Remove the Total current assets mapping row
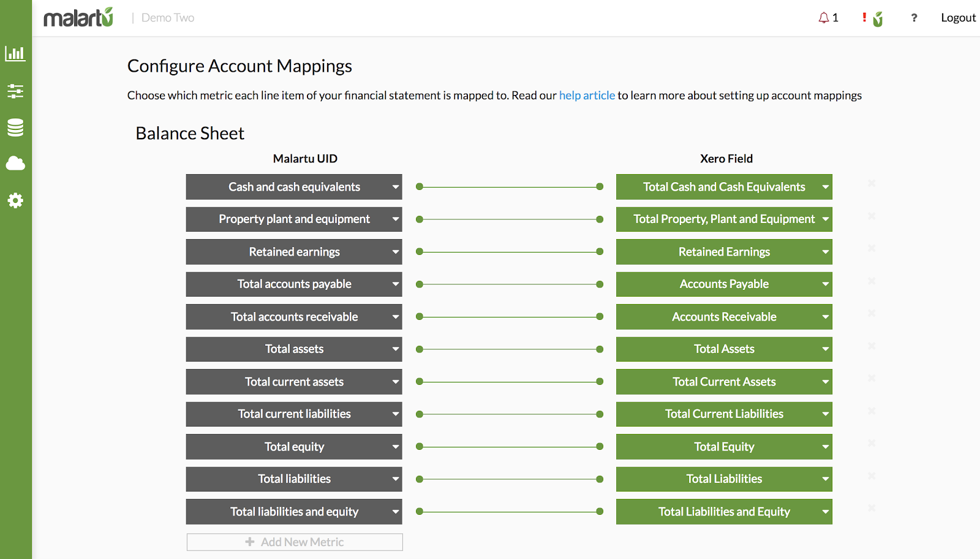 [x=872, y=378]
